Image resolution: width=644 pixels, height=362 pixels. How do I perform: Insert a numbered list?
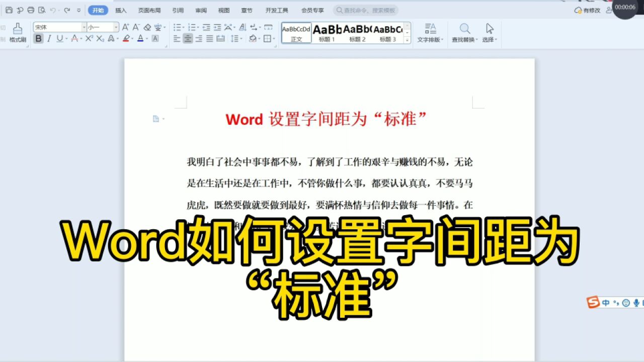[x=193, y=27]
